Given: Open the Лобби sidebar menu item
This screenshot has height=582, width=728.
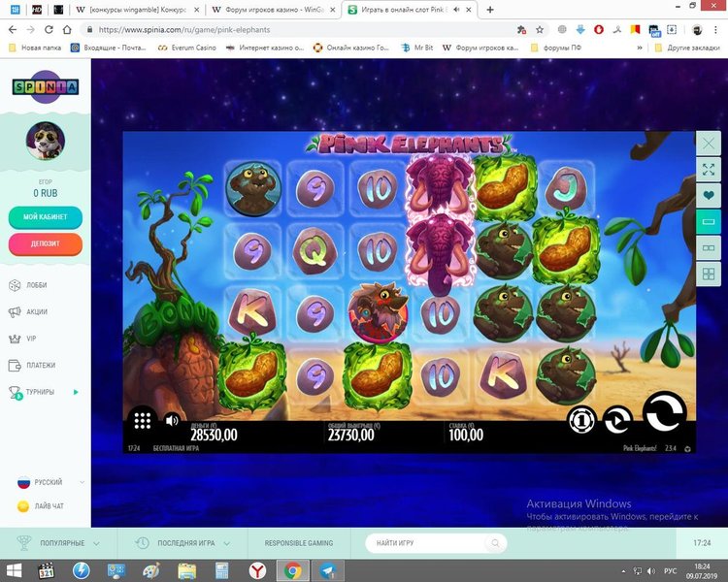Looking at the screenshot, I should pyautogui.click(x=36, y=286).
